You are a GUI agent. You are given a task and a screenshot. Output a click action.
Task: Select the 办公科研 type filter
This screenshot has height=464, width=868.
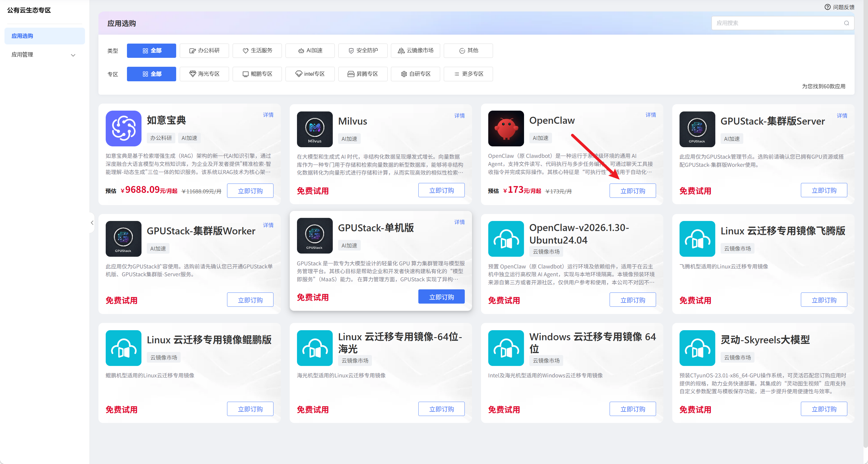click(x=204, y=51)
